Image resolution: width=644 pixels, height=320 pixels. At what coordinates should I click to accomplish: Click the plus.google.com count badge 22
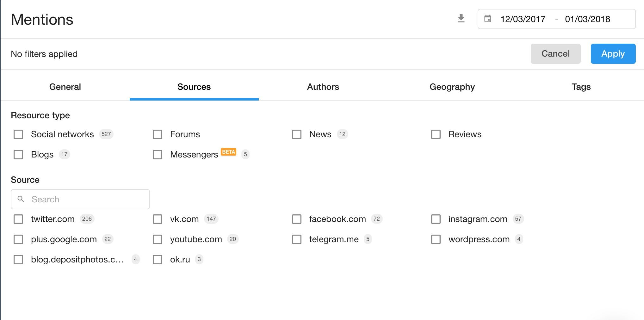[108, 239]
